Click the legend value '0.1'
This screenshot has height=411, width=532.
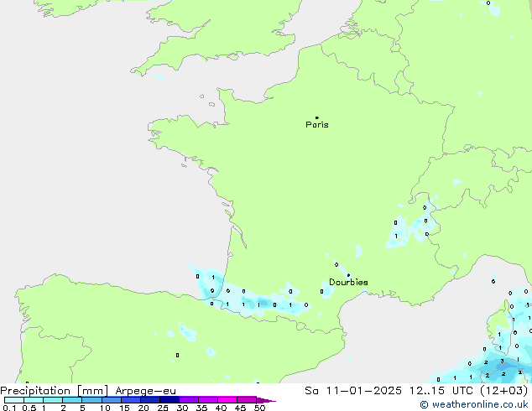pyautogui.click(x=9, y=408)
